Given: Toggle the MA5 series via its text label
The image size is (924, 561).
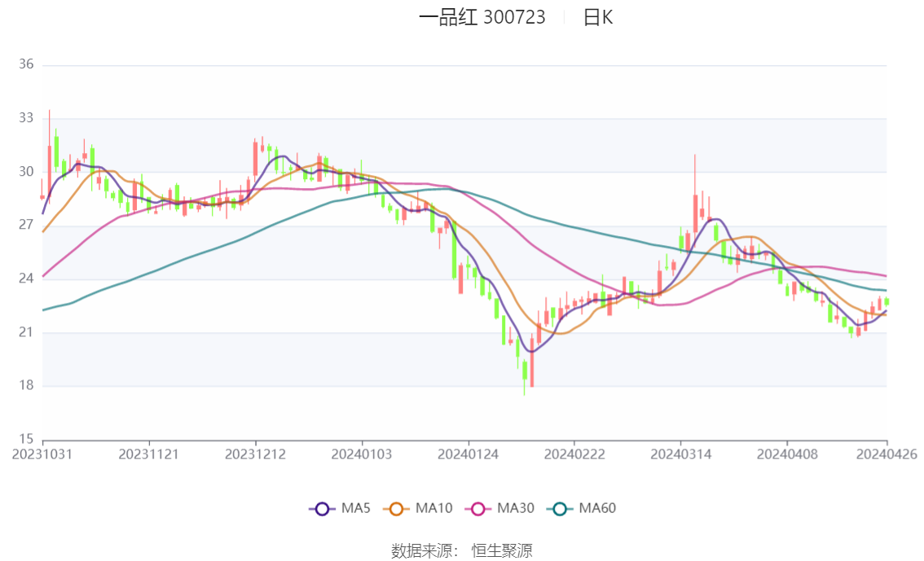Looking at the screenshot, I should (x=355, y=509).
